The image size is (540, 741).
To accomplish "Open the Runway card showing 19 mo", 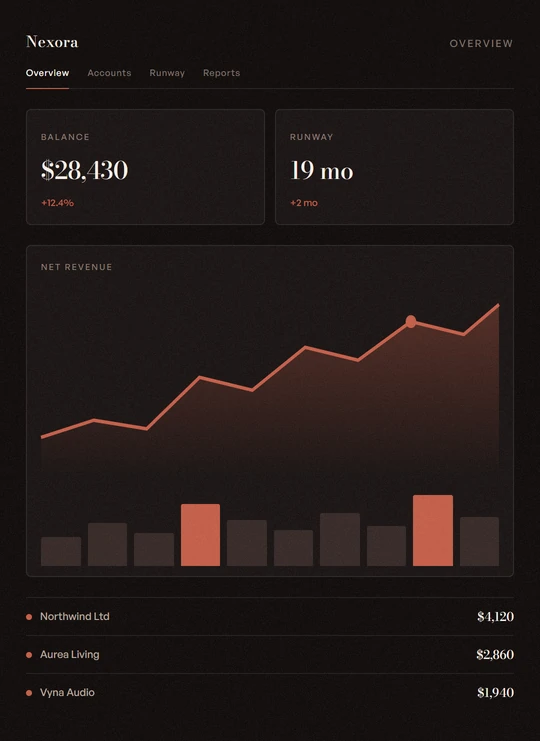I will (394, 167).
